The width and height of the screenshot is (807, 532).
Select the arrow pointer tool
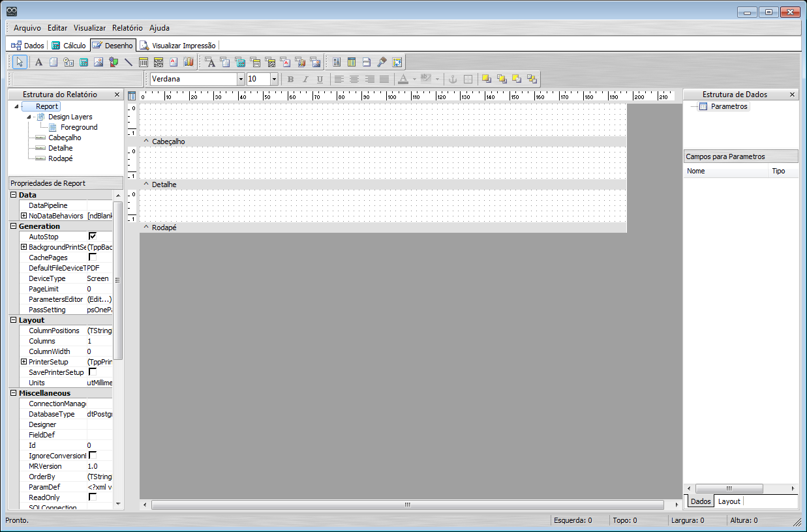tap(20, 62)
